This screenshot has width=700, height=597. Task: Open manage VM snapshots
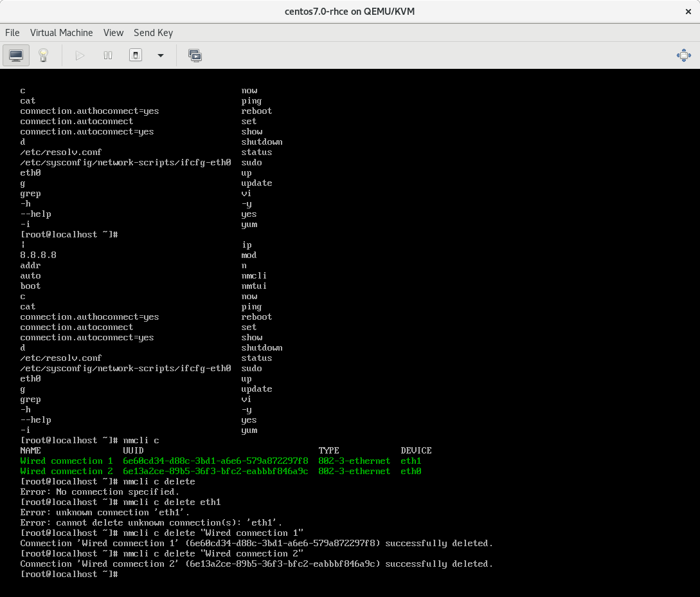(x=195, y=55)
